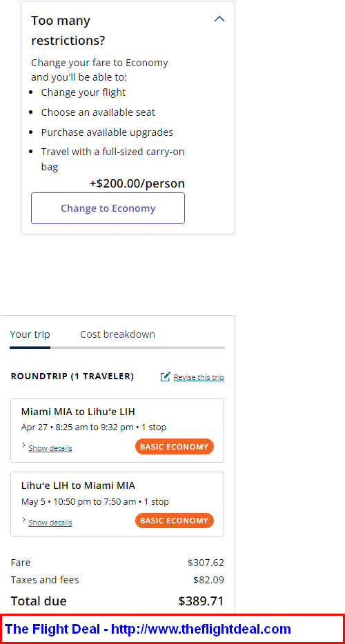Click Show details link for Miami to Lihu'e flight
Viewport: 345px width, 644px height.
tap(50, 448)
